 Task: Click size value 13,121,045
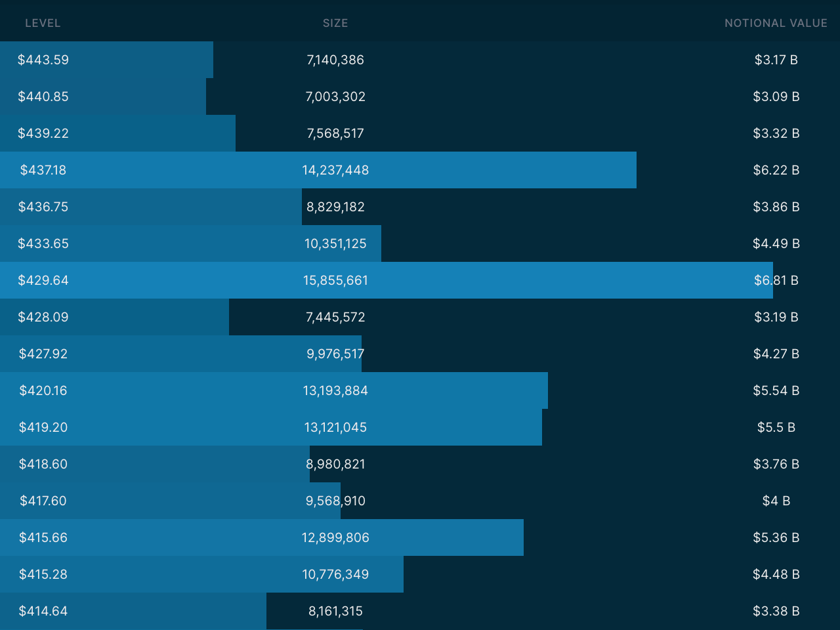pyautogui.click(x=335, y=427)
